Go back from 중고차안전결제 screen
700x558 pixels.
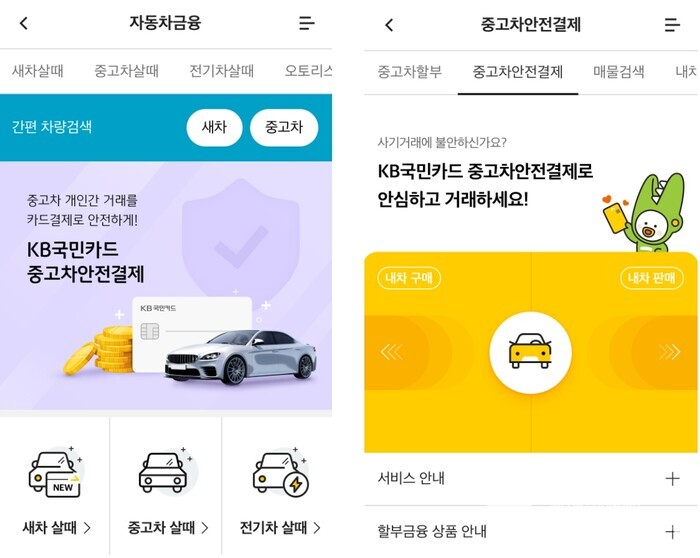[389, 25]
